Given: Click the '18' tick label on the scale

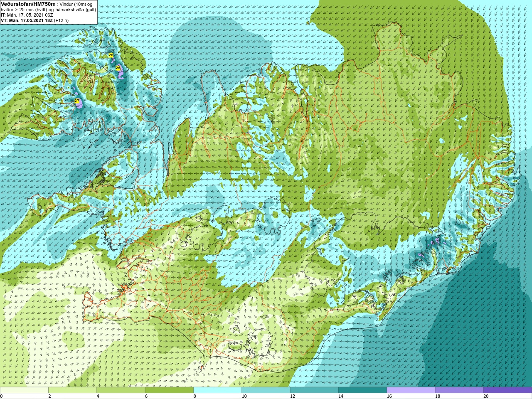Looking at the screenshot, I should (x=438, y=396).
